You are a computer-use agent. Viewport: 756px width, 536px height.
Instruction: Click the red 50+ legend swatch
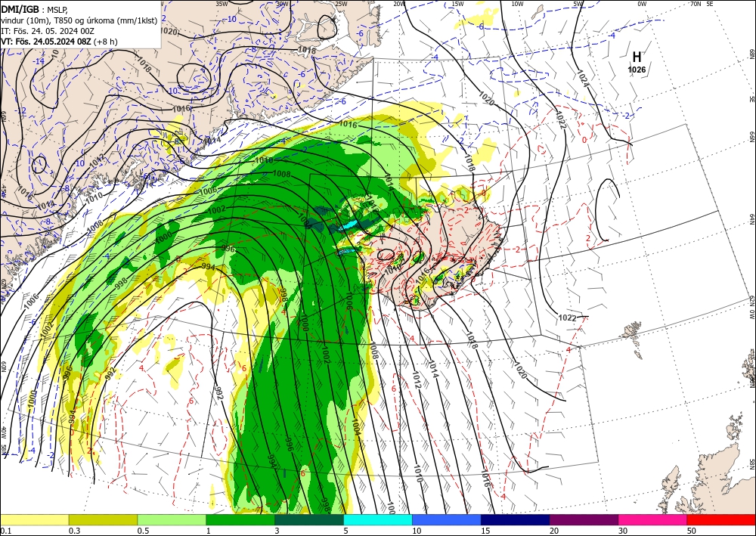click(721, 519)
